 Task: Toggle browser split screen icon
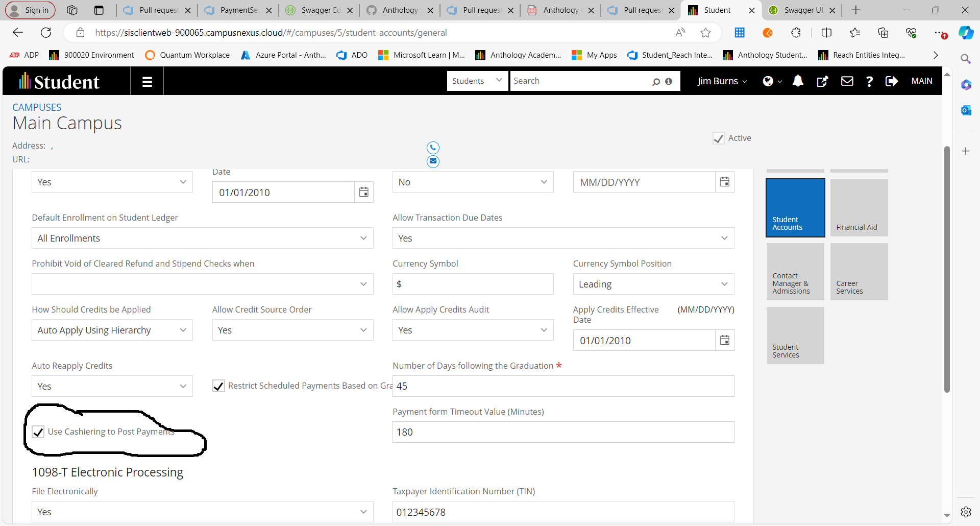826,33
